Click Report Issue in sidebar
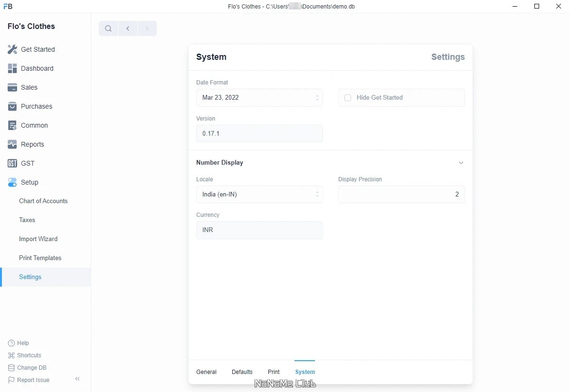 click(33, 380)
